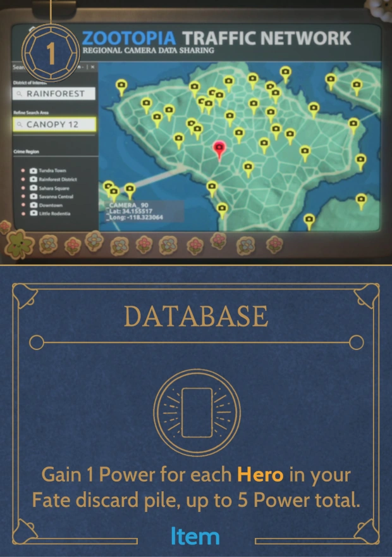Click the 'District of Interest' label
Screen dimensions: 392x557
pyautogui.click(x=30, y=83)
